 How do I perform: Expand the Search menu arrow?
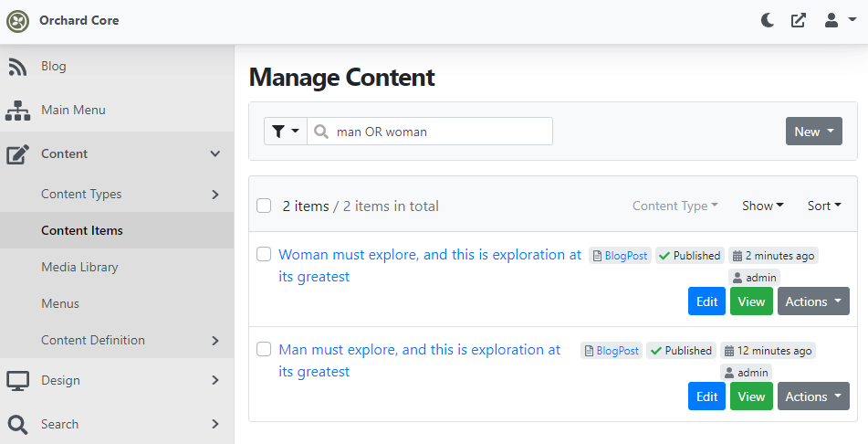pyautogui.click(x=215, y=424)
